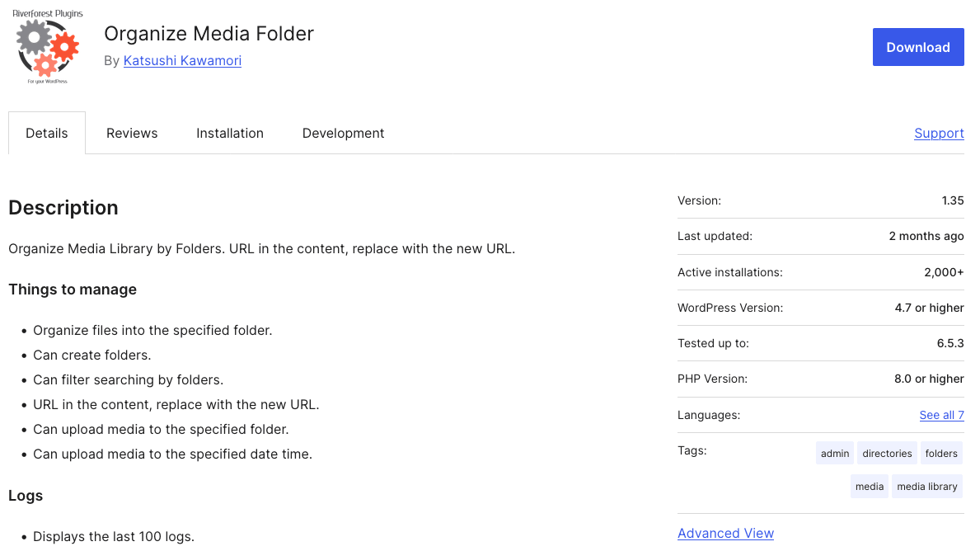Click the folders tag
This screenshot has width=980, height=551.
point(941,454)
